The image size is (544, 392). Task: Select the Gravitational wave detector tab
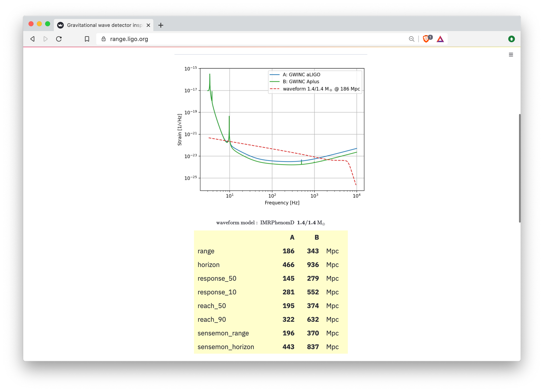(104, 25)
